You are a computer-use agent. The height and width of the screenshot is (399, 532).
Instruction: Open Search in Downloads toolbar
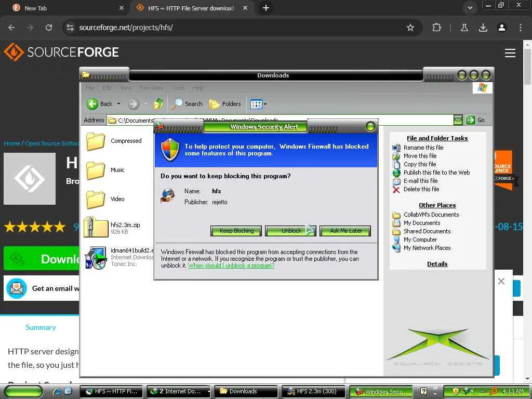(187, 104)
